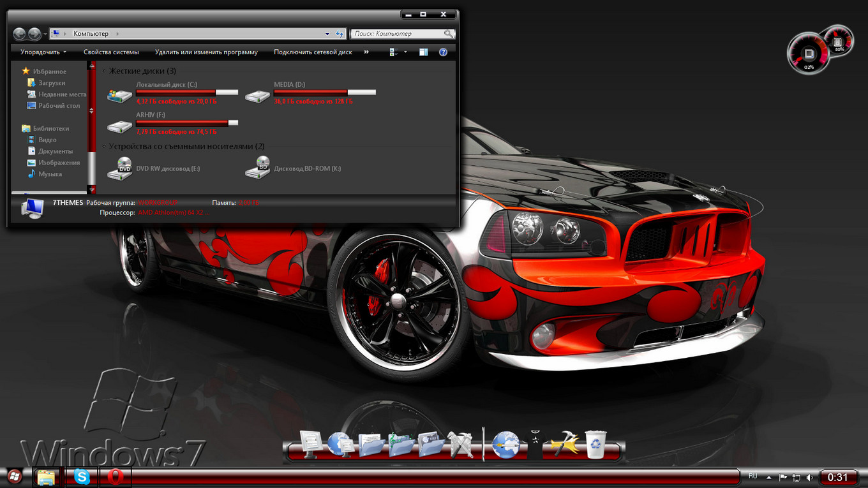Click the Компьютер breadcrumb in address bar
868x488 pixels.
click(91, 34)
